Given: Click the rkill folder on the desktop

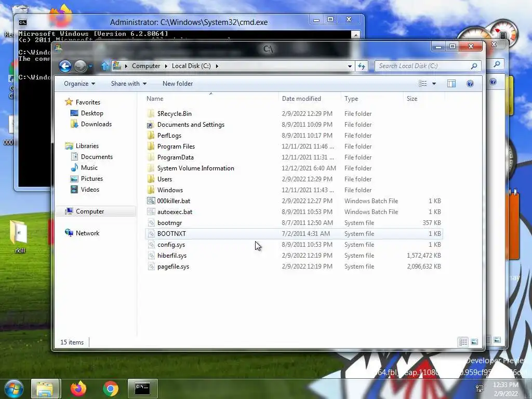Looking at the screenshot, I should coord(19,237).
